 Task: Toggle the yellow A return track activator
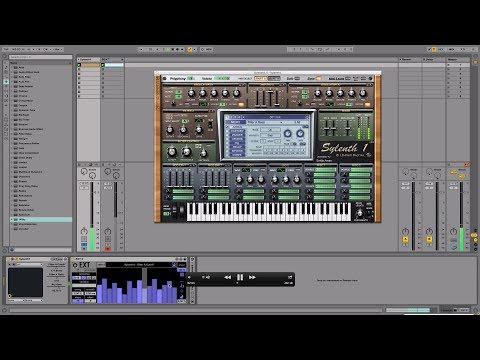pos(405,239)
